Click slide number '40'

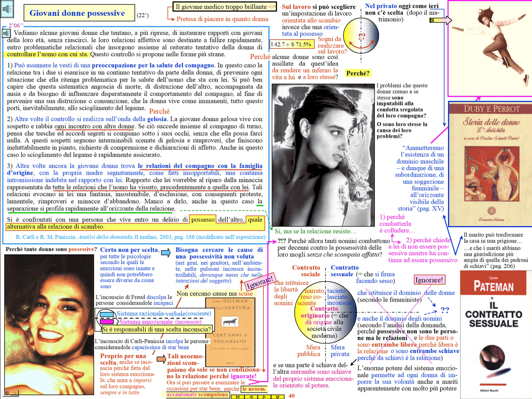(291, 396)
